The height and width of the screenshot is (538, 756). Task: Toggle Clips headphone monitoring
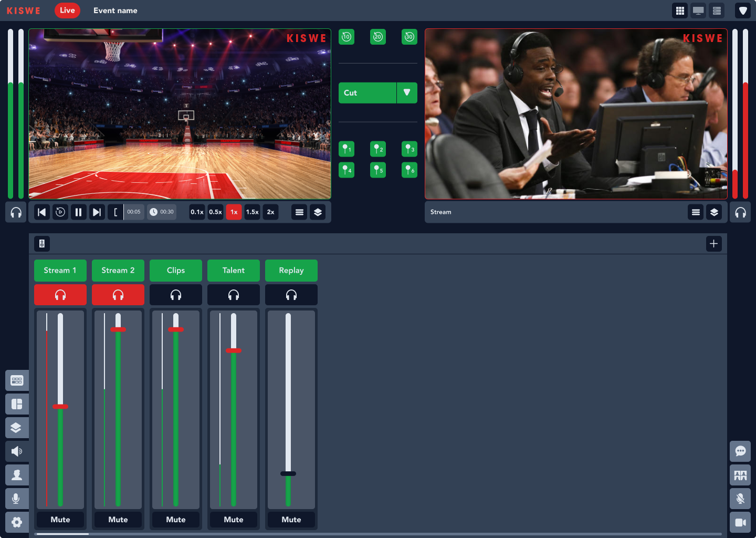click(x=176, y=295)
